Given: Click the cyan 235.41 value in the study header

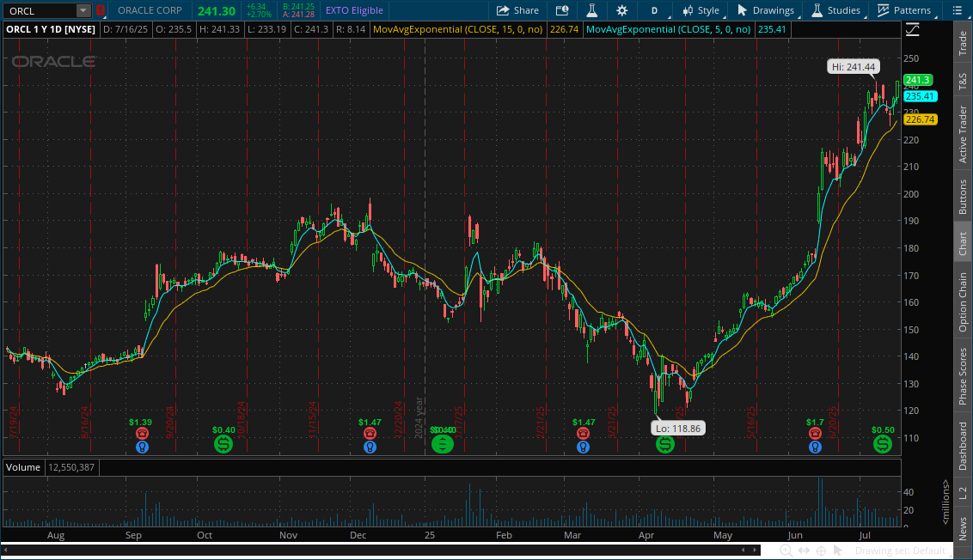Looking at the screenshot, I should (772, 29).
